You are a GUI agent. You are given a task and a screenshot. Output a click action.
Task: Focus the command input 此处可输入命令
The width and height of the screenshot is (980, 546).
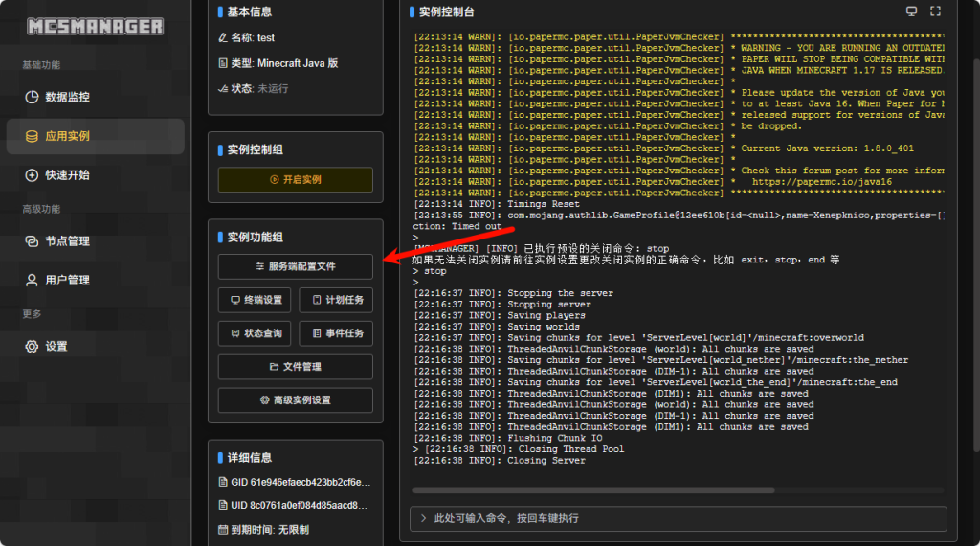[679, 518]
